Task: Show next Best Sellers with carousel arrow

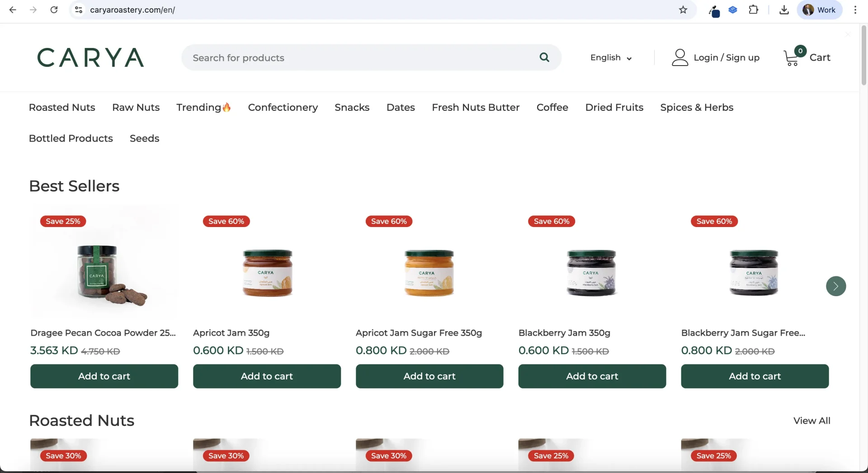Action: 836,286
